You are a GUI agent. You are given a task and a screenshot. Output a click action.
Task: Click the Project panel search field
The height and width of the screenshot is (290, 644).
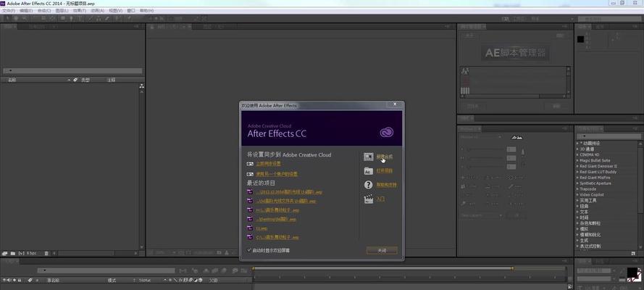pyautogui.click(x=72, y=70)
